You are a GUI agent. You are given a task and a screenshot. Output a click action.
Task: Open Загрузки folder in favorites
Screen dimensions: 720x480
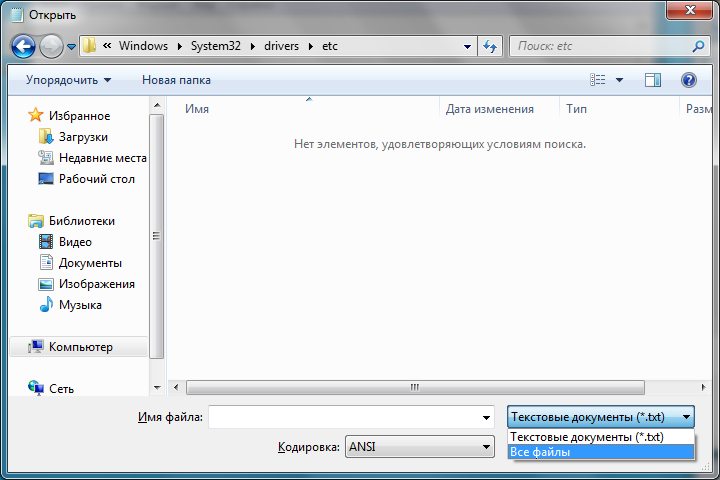pyautogui.click(x=83, y=137)
